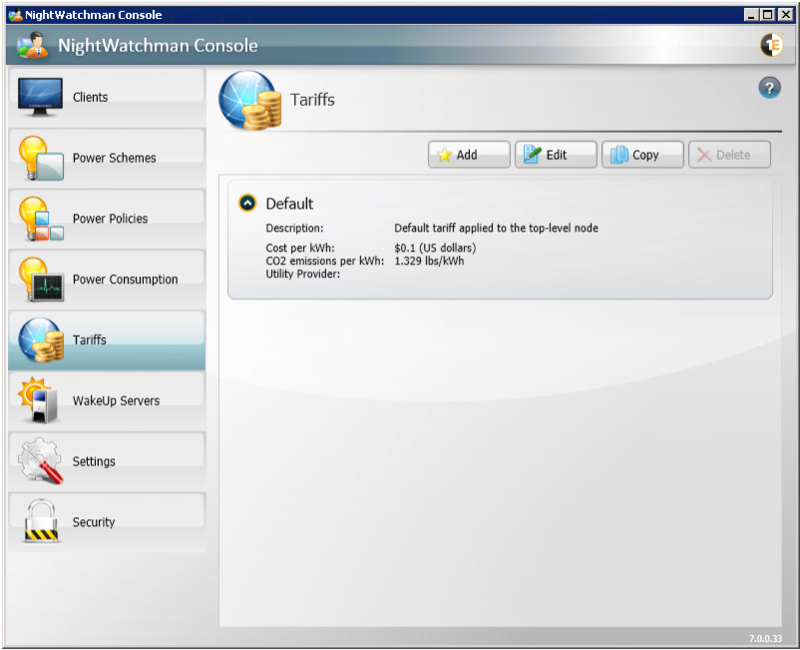The height and width of the screenshot is (650, 800).
Task: Collapse the Default tariff details
Action: [x=248, y=203]
